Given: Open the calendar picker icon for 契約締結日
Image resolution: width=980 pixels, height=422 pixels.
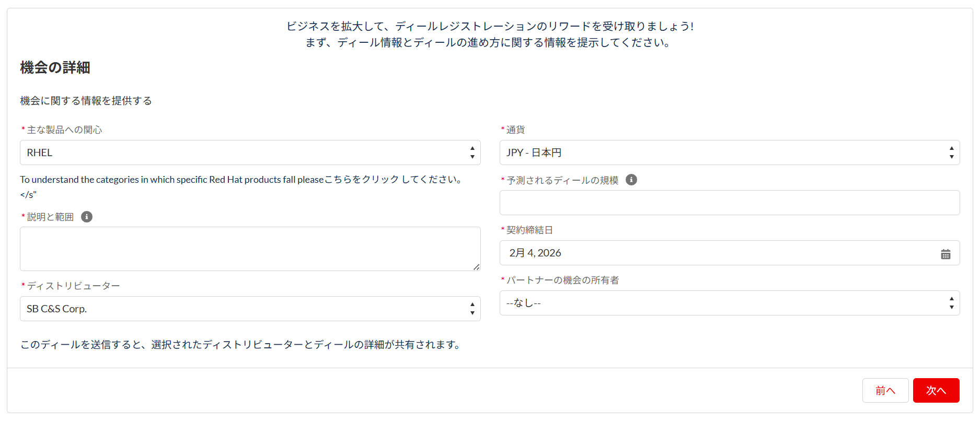Looking at the screenshot, I should click(x=946, y=254).
